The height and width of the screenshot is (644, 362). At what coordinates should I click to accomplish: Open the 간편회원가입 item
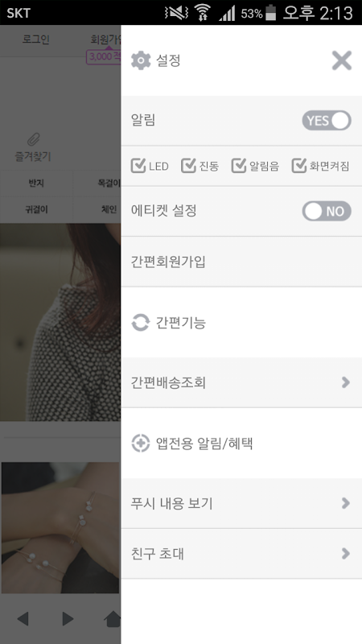point(241,262)
